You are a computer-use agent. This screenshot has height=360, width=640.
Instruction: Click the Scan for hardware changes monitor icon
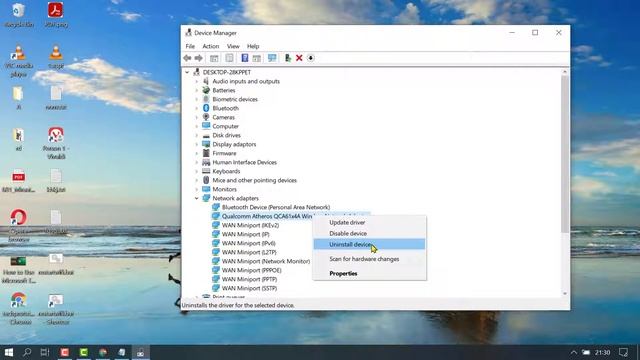[272, 58]
